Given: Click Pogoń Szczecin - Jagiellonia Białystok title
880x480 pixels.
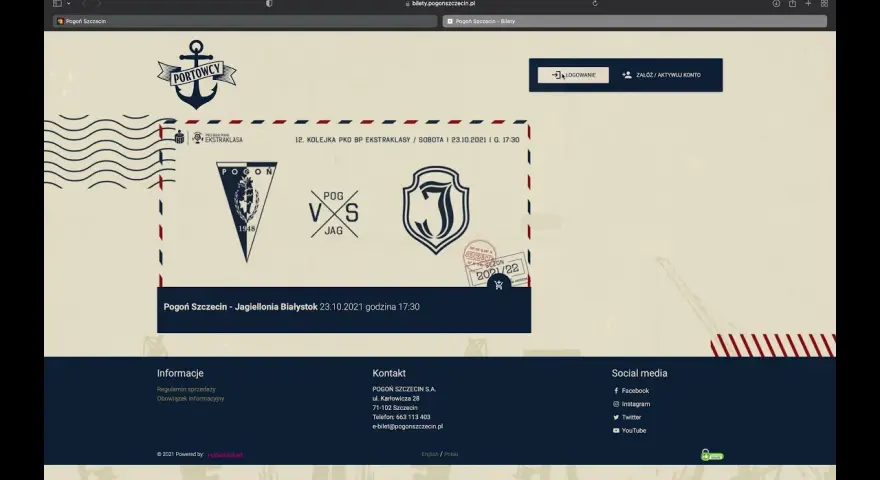Looking at the screenshot, I should pos(240,307).
